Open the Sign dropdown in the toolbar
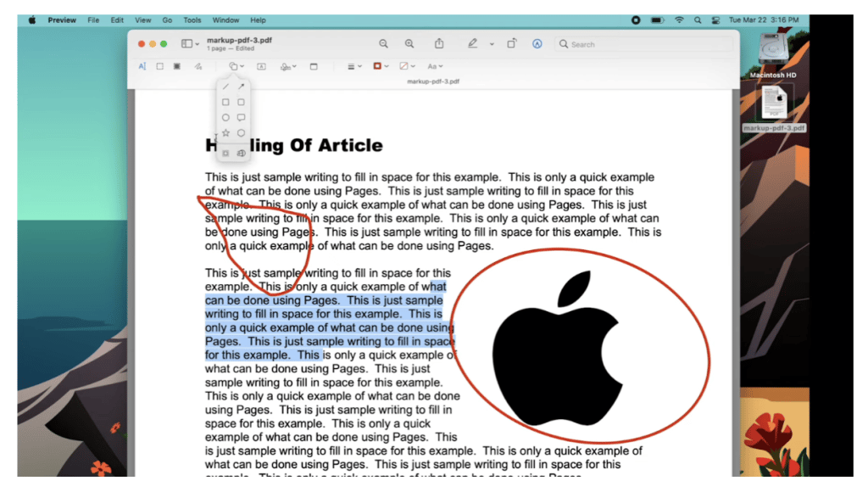 pyautogui.click(x=288, y=66)
